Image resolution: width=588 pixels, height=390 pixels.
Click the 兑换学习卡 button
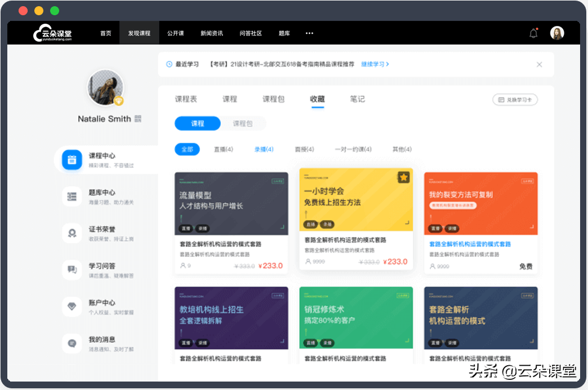pyautogui.click(x=514, y=99)
